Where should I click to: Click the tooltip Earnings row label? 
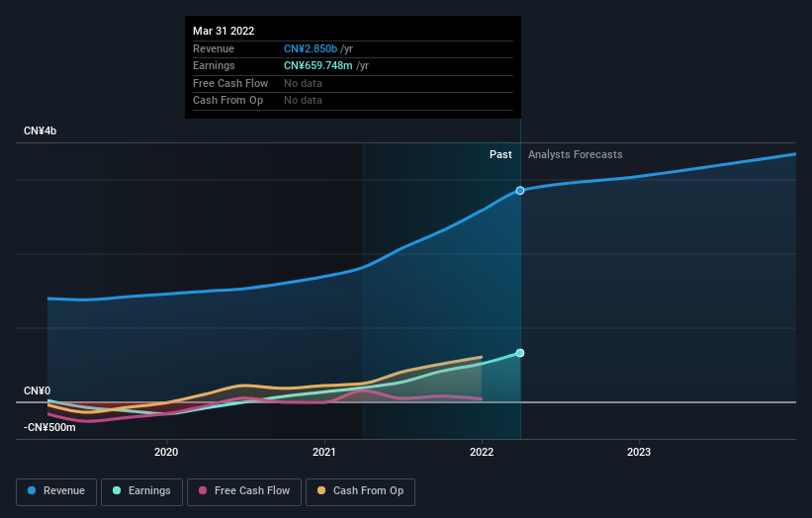point(214,65)
